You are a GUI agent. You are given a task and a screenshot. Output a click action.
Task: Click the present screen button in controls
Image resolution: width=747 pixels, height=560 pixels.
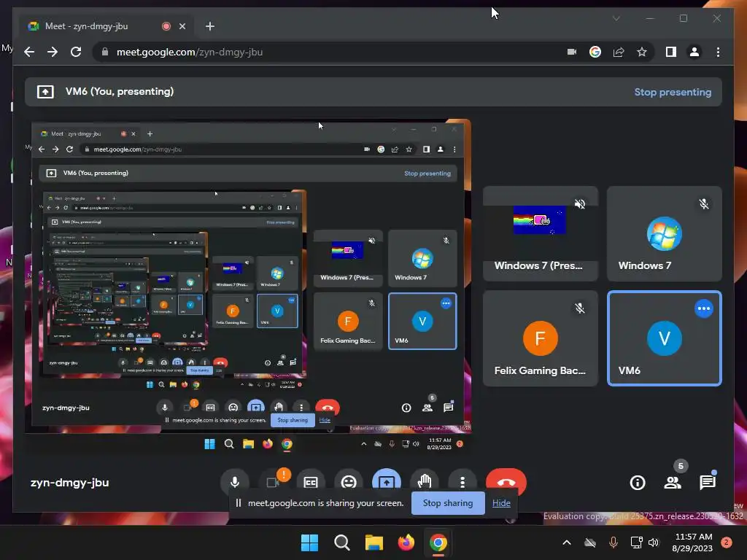[387, 483]
